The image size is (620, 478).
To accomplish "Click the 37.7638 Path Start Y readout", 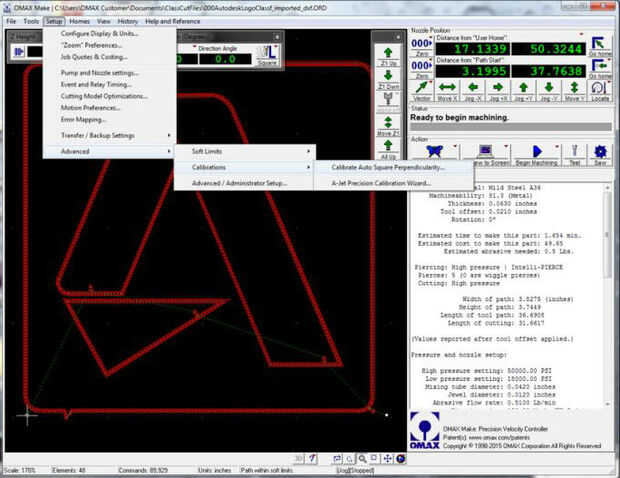I will (x=548, y=71).
